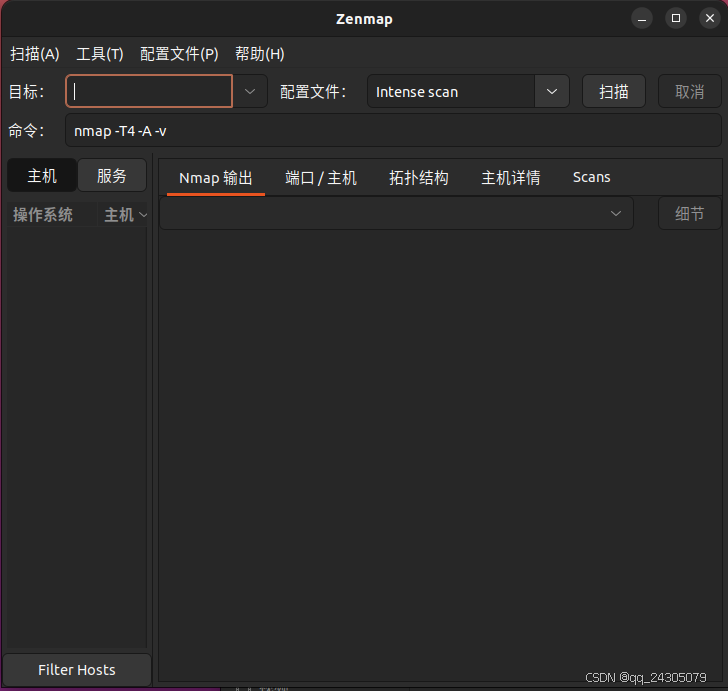Click the Filter Hosts button
Image resolution: width=728 pixels, height=691 pixels.
[x=77, y=670]
